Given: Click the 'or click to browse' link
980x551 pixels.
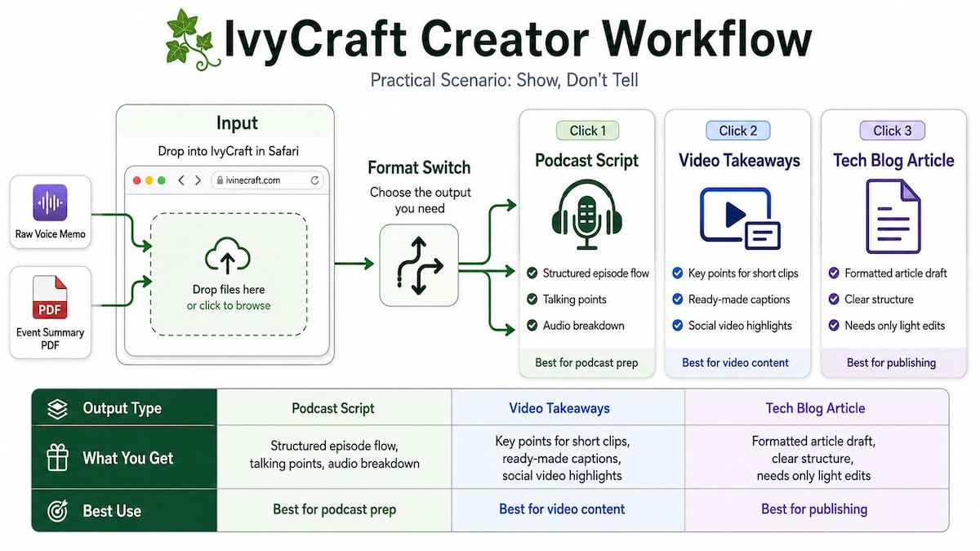Looking at the screenshot, I should coord(229,305).
